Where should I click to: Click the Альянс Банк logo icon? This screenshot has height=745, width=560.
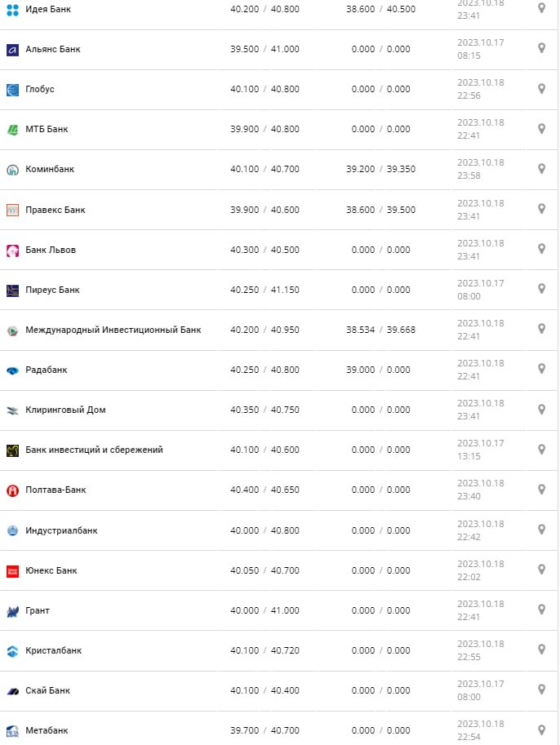[12, 50]
